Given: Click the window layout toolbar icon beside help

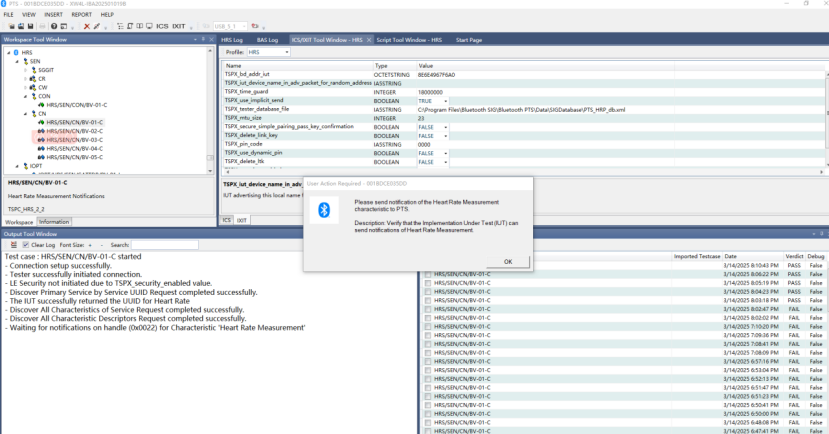Looking at the screenshot, I should (63, 26).
